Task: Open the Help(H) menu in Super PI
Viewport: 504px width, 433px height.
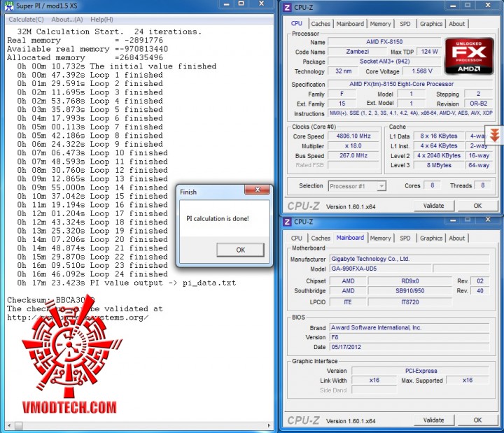Action: coord(101,20)
